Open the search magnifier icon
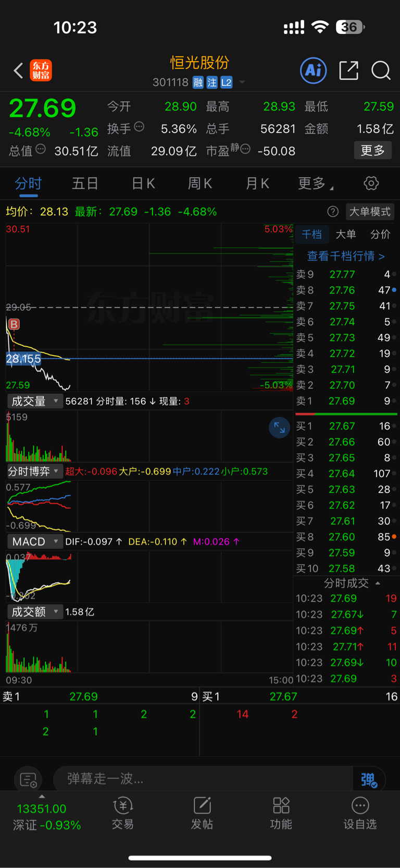Viewport: 400px width, 868px height. click(x=381, y=70)
